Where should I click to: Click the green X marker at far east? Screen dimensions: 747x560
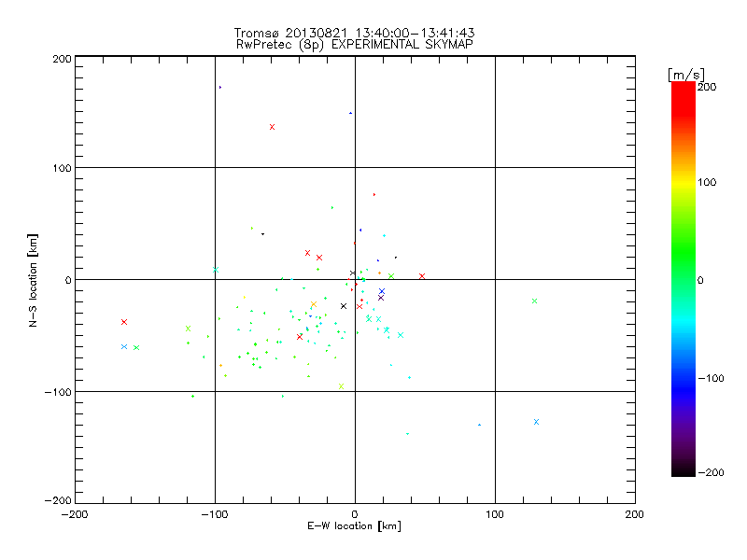[534, 301]
